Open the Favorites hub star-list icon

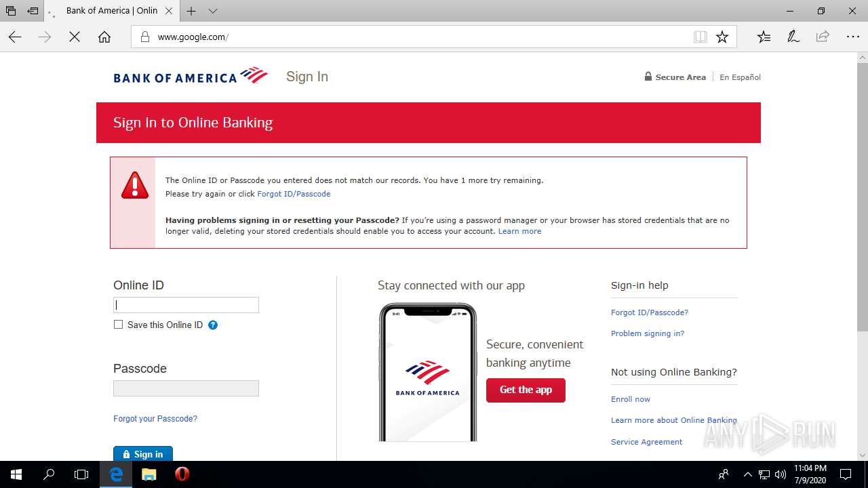(x=764, y=37)
